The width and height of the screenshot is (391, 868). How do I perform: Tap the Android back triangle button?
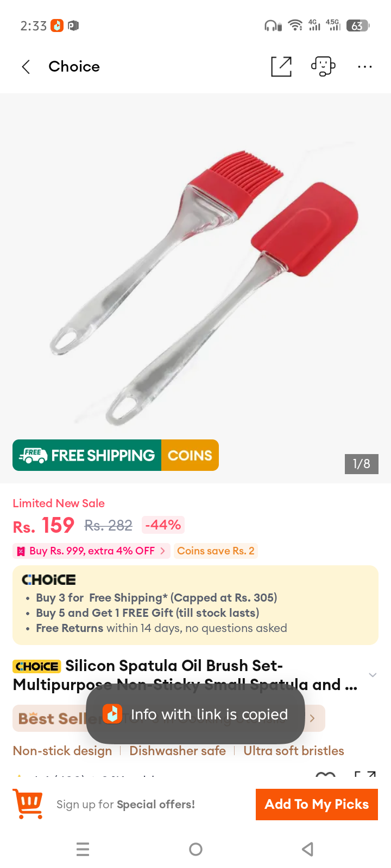tap(308, 849)
